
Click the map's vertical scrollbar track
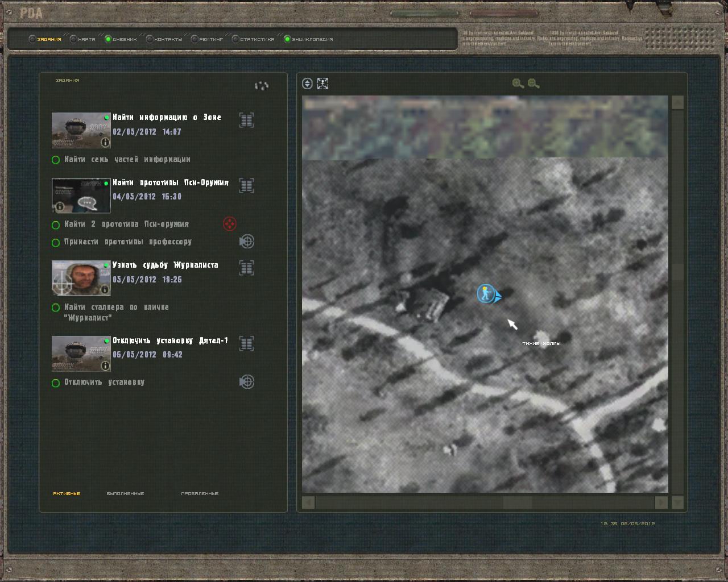677,301
